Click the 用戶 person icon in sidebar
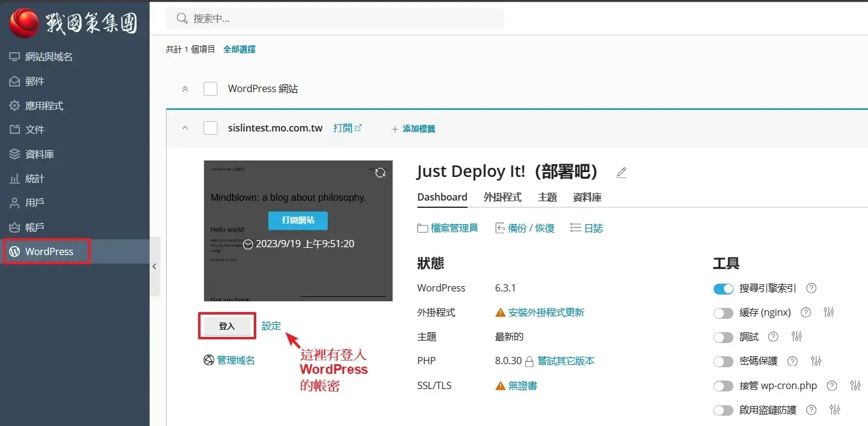The image size is (868, 426). [15, 202]
